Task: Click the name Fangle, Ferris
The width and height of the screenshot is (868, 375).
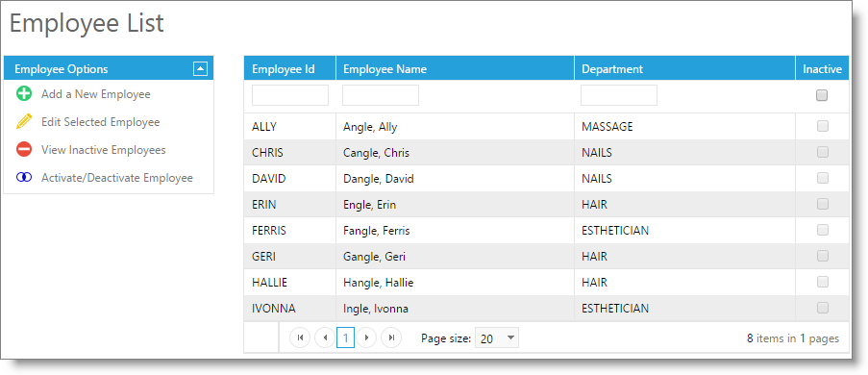Action: [377, 231]
